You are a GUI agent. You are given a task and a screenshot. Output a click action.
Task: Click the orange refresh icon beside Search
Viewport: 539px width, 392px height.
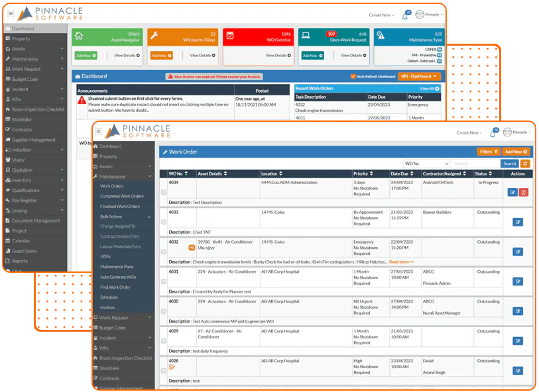525,164
